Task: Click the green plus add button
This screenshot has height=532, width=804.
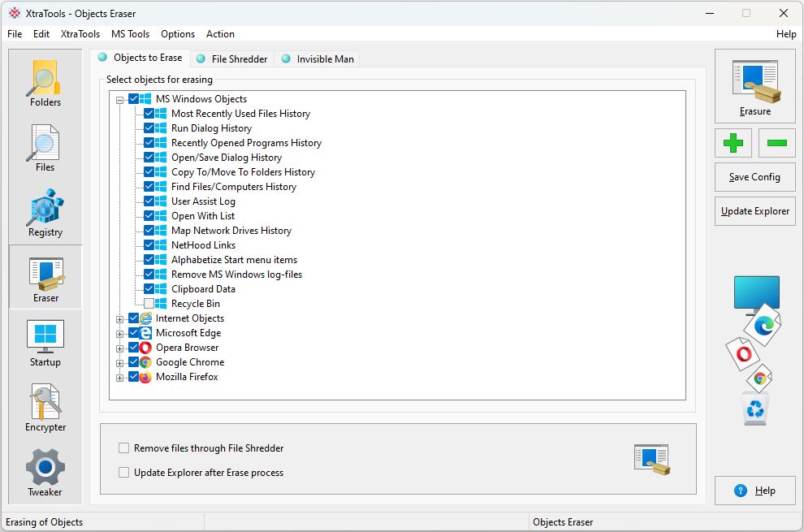Action: point(733,143)
